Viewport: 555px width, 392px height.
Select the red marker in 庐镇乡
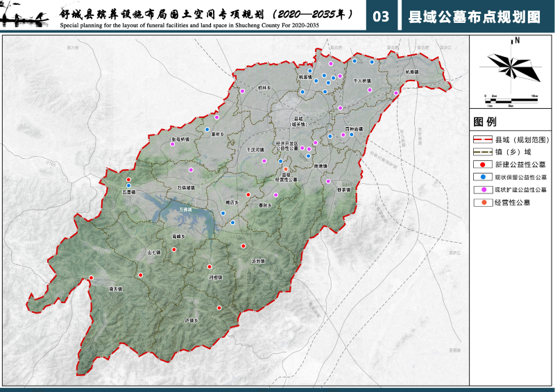point(219,307)
